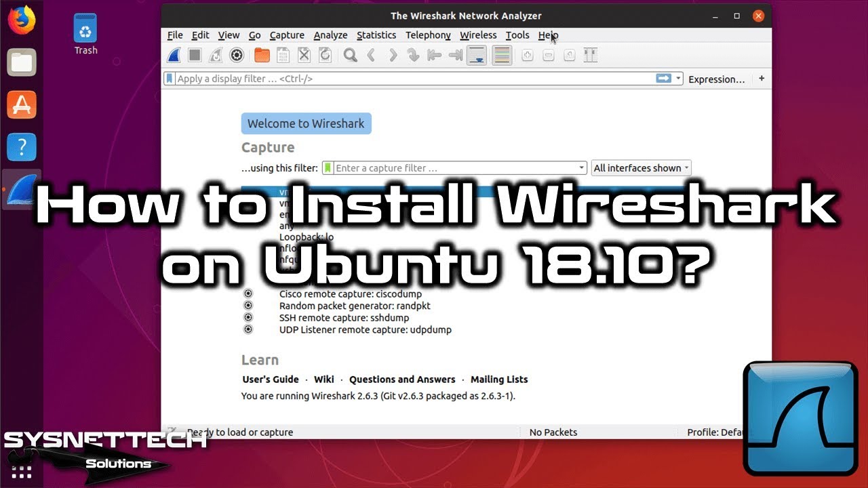868x488 pixels.
Task: Zoom out the main window text
Action: [x=548, y=56]
